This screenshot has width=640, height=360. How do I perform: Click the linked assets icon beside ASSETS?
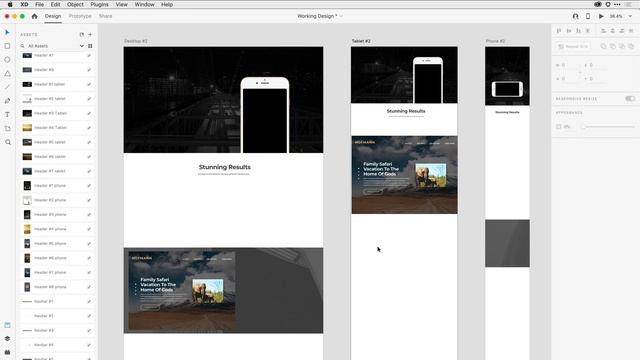click(82, 35)
